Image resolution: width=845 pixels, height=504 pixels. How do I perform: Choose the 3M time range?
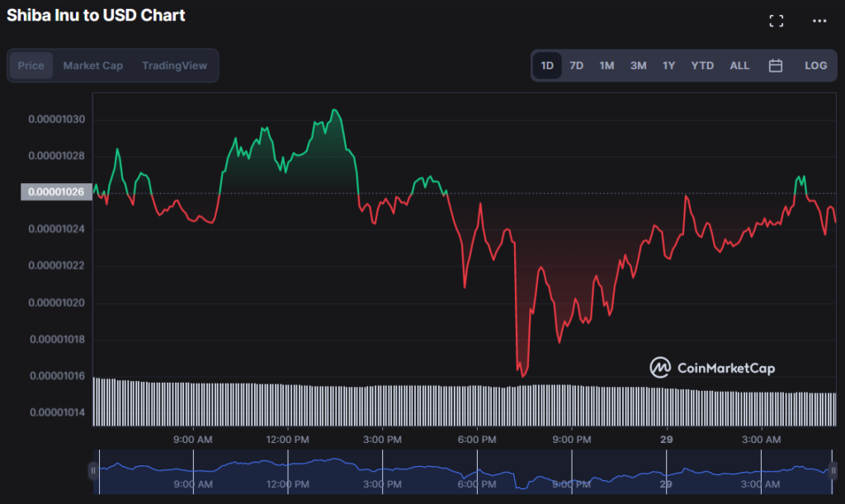pos(638,66)
